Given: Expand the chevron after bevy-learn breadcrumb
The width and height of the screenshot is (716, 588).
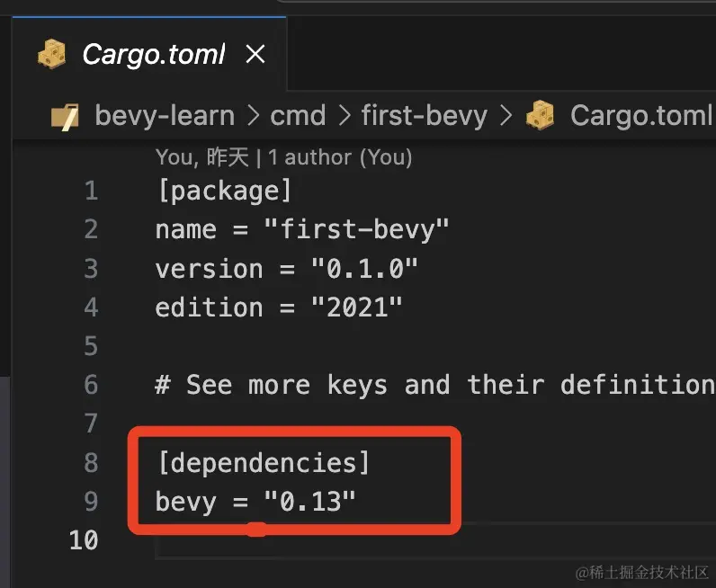Looking at the screenshot, I should tap(253, 116).
